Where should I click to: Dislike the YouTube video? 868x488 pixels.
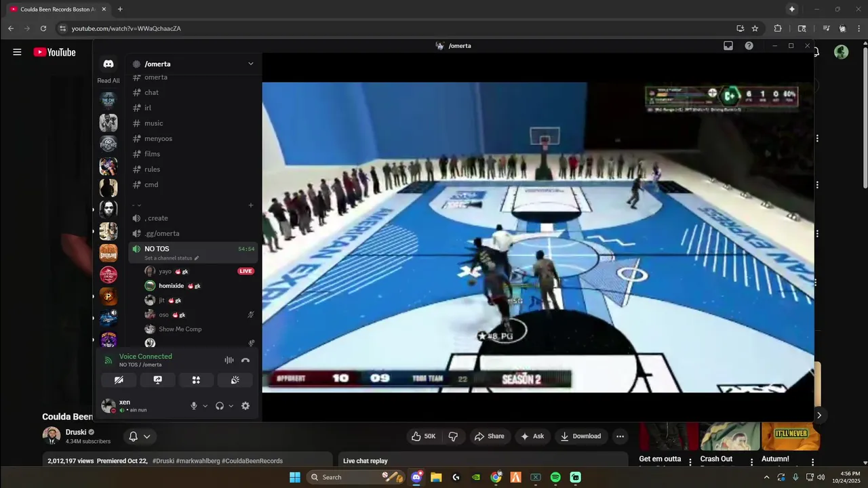tap(454, 436)
